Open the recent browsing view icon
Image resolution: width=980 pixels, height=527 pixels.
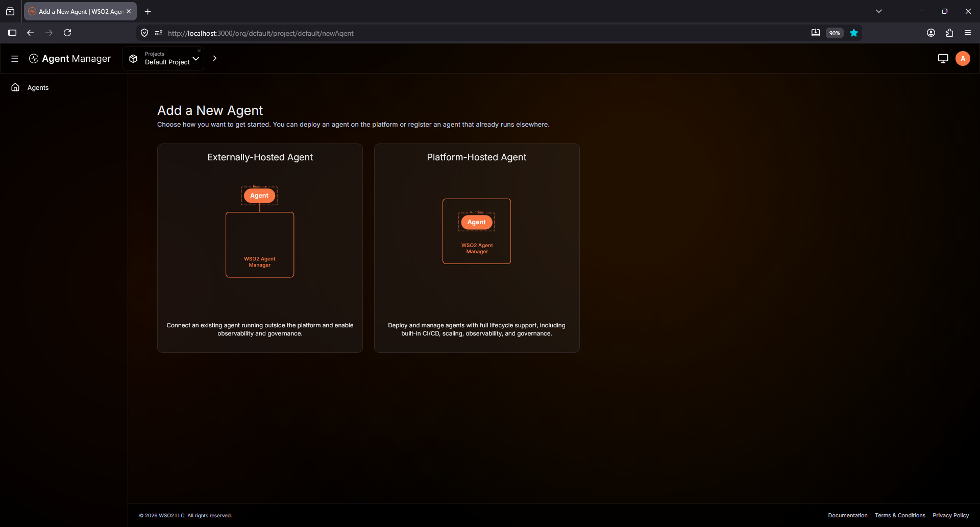[x=10, y=11]
